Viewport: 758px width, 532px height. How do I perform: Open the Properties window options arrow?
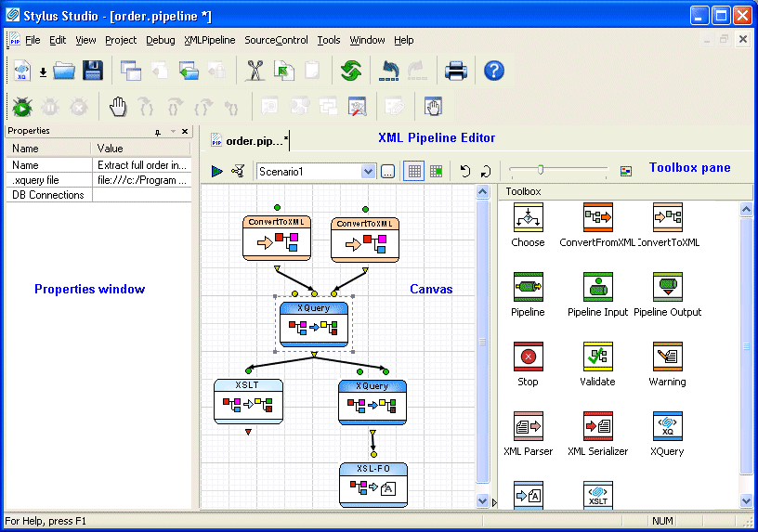coord(172,132)
